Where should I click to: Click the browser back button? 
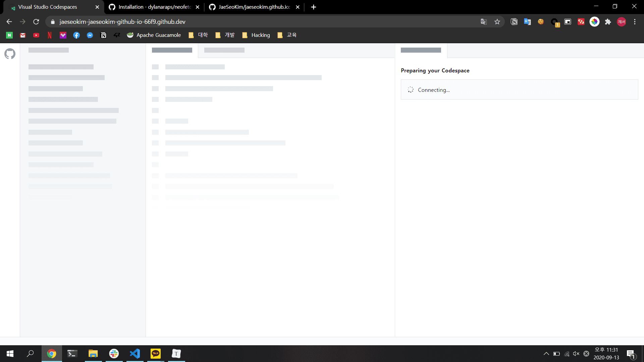(x=8, y=21)
